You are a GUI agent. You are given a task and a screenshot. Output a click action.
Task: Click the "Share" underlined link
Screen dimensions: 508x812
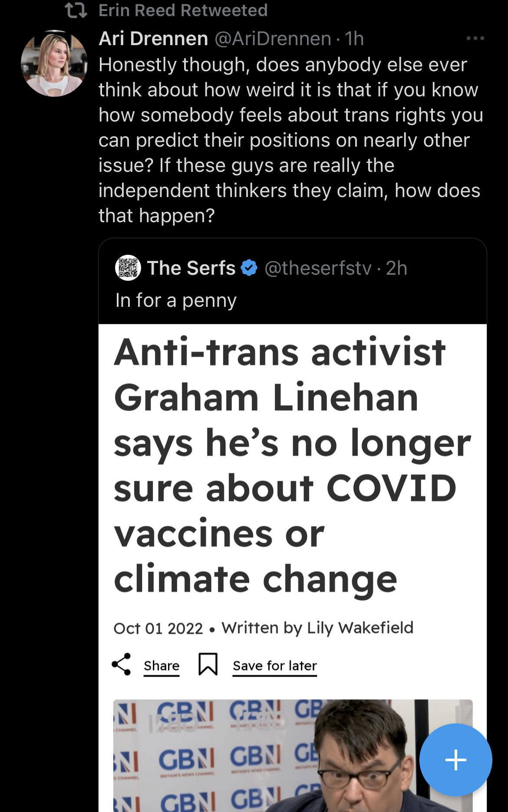click(162, 666)
